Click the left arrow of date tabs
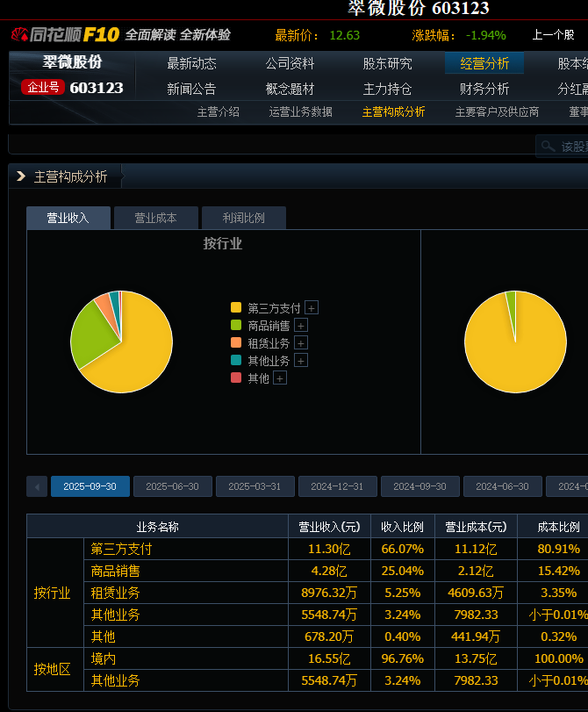This screenshot has height=712, width=588. (x=37, y=486)
